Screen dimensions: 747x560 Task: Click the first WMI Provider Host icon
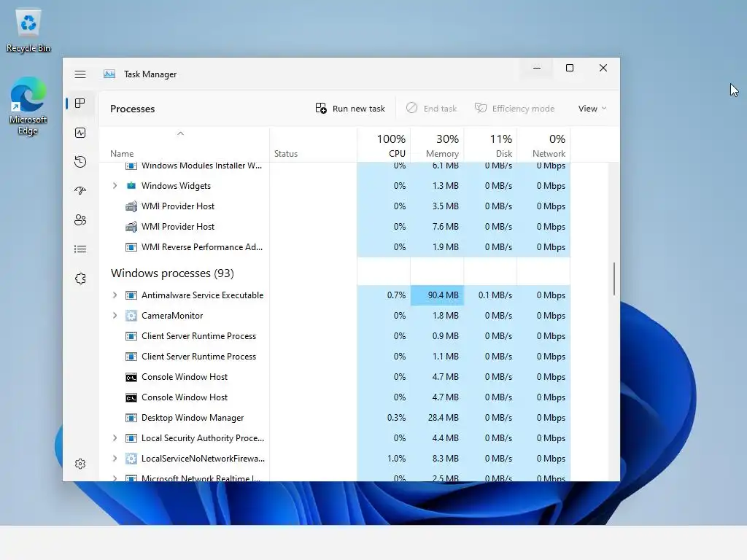(x=131, y=206)
